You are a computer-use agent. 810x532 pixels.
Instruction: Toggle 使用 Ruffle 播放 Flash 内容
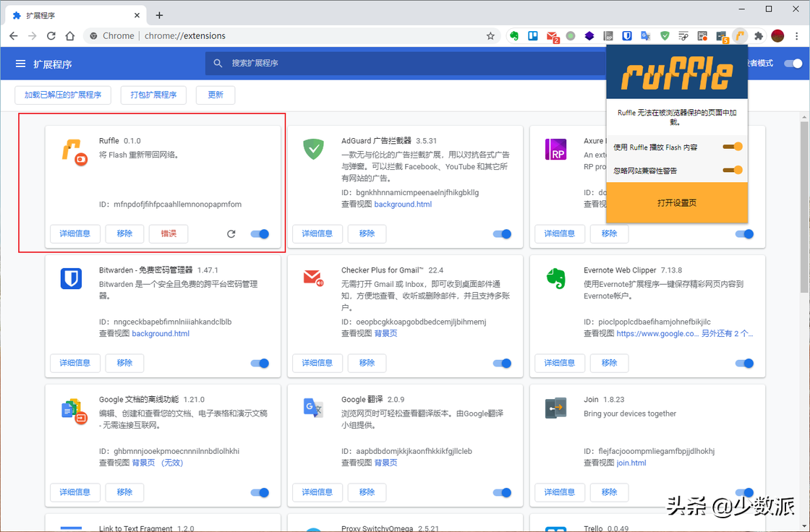[x=733, y=147]
